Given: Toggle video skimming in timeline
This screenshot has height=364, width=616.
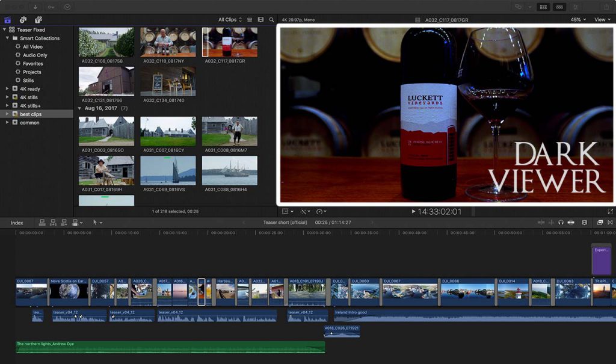Looking at the screenshot, I should click(x=541, y=223).
